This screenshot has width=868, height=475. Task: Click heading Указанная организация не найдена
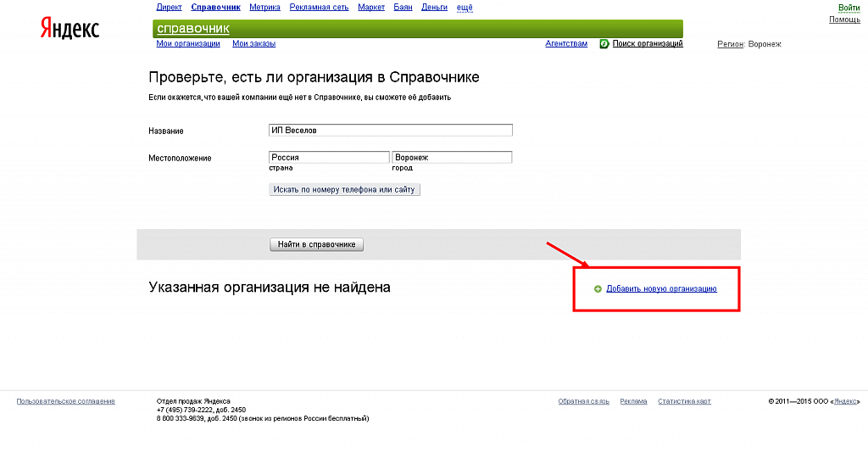(x=270, y=288)
